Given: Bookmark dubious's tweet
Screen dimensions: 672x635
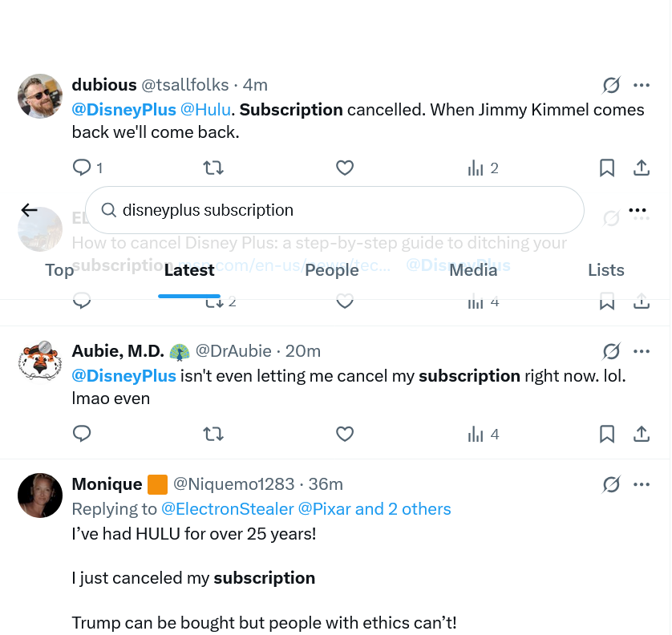Looking at the screenshot, I should pyautogui.click(x=607, y=168).
